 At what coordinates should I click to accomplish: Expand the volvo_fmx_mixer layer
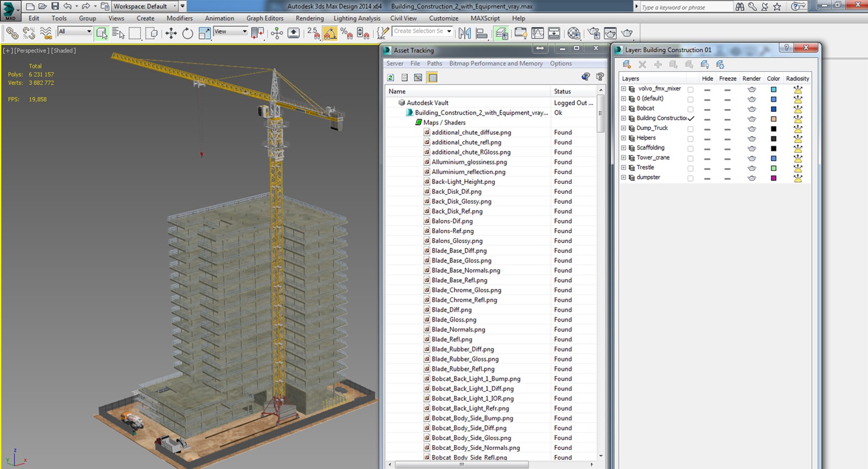point(623,89)
